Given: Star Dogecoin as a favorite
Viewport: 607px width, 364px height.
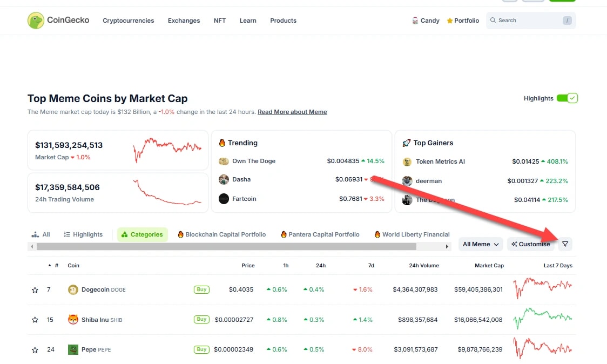Looking at the screenshot, I should (35, 290).
